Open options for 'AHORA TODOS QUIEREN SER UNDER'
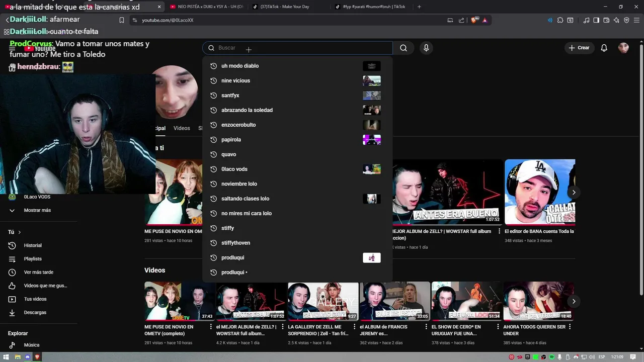Viewport: 644px width, 362px height. (570, 327)
